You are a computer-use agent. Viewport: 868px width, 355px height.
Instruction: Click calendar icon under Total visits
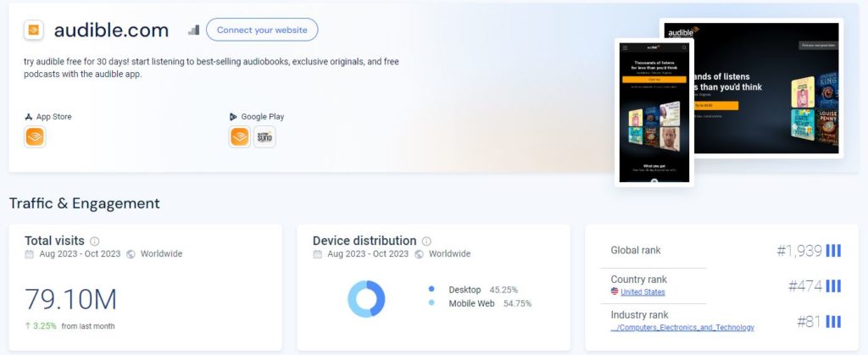[x=30, y=254]
